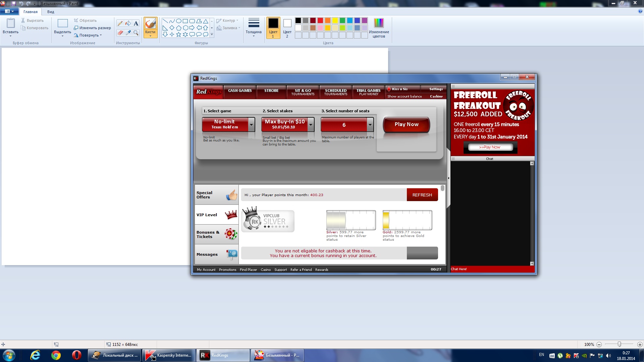Expand the Max Buy-In stakes dropdown
Viewport: 644px width, 362px height.
(311, 125)
